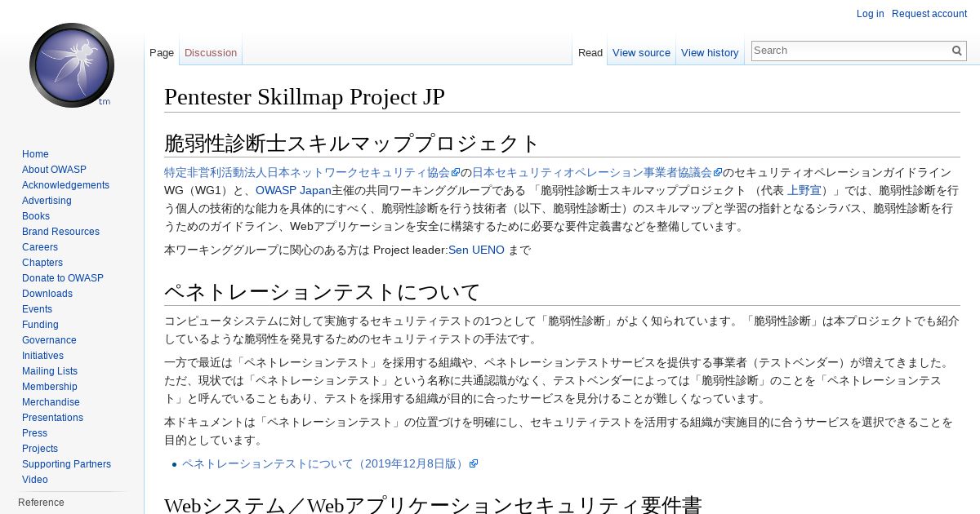This screenshot has height=514, width=980.
Task: Open the 上野宣 link
Action: pyautogui.click(x=804, y=190)
